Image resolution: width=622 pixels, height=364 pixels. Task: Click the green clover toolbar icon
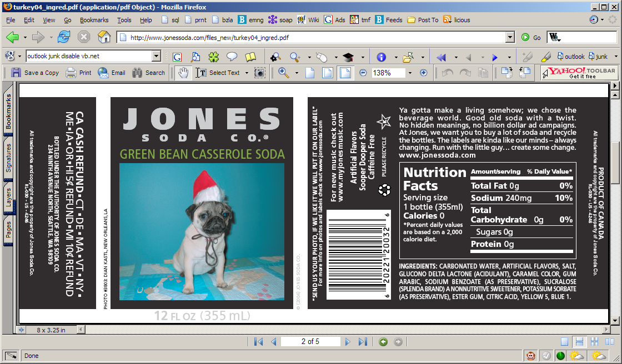point(214,57)
